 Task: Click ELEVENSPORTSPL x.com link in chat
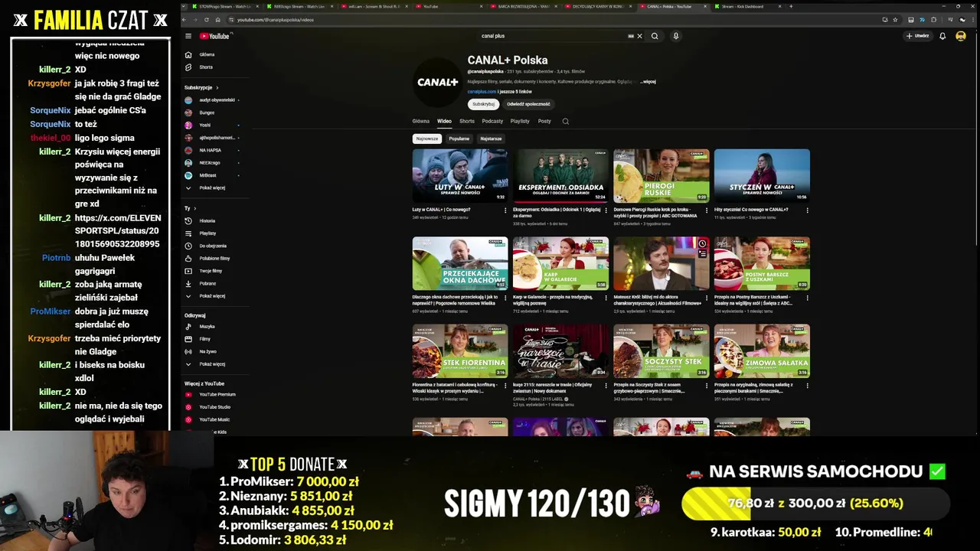point(118,231)
